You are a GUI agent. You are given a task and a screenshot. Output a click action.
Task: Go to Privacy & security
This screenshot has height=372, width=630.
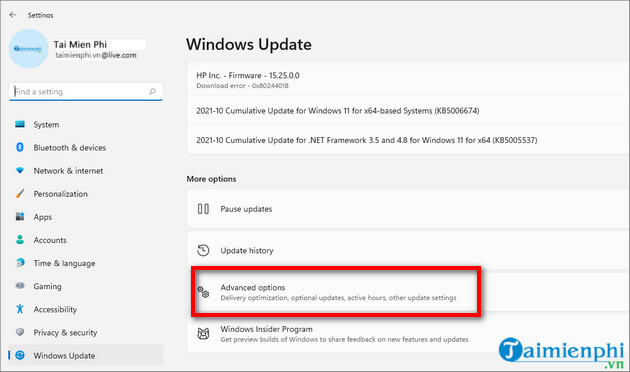[86, 332]
